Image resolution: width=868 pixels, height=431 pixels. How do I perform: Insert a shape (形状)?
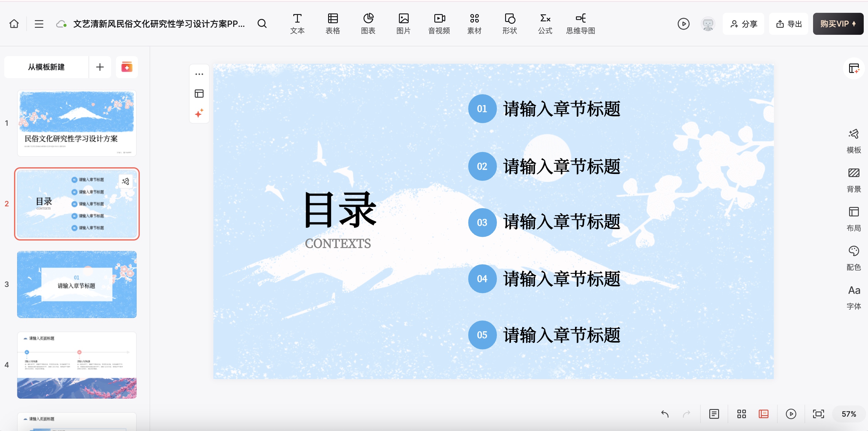click(x=510, y=24)
